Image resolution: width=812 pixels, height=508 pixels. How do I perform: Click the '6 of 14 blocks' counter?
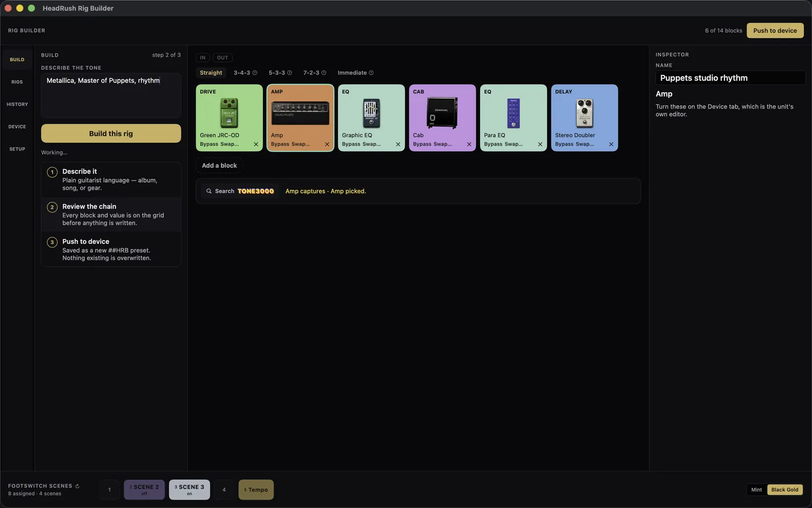[x=723, y=31]
